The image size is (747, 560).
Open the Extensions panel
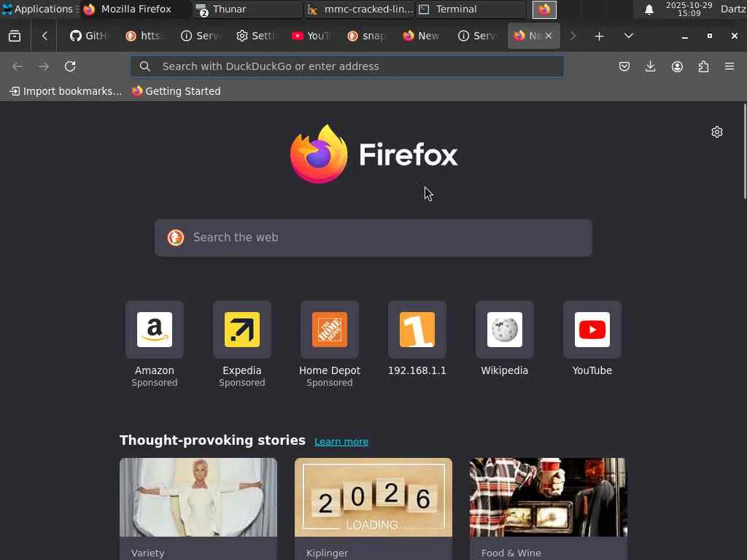[703, 66]
